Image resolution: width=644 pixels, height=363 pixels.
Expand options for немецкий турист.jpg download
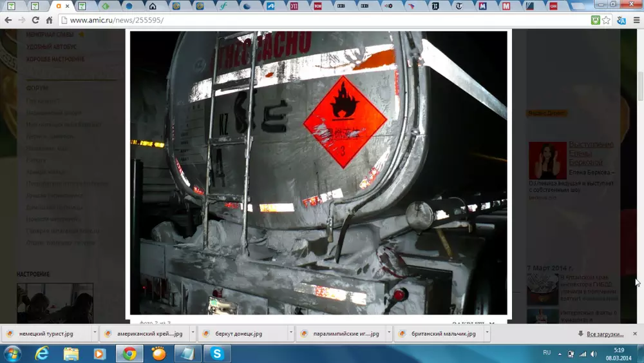95,333
